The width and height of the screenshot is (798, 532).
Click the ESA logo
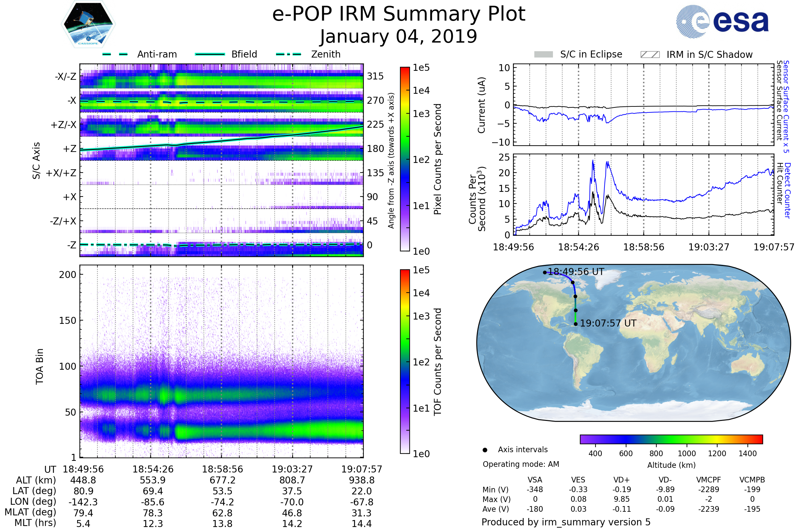tap(722, 22)
